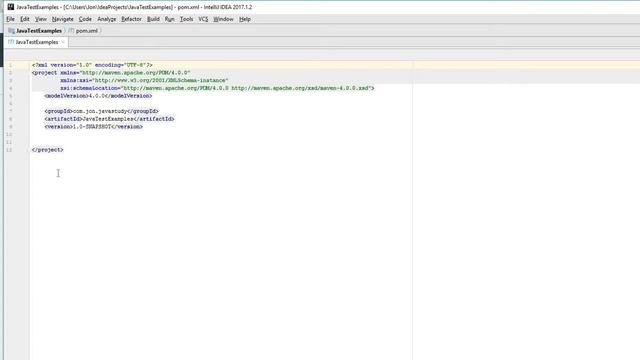Click the xml version declaration line
Image resolution: width=640 pixels, height=360 pixels.
click(x=92, y=65)
